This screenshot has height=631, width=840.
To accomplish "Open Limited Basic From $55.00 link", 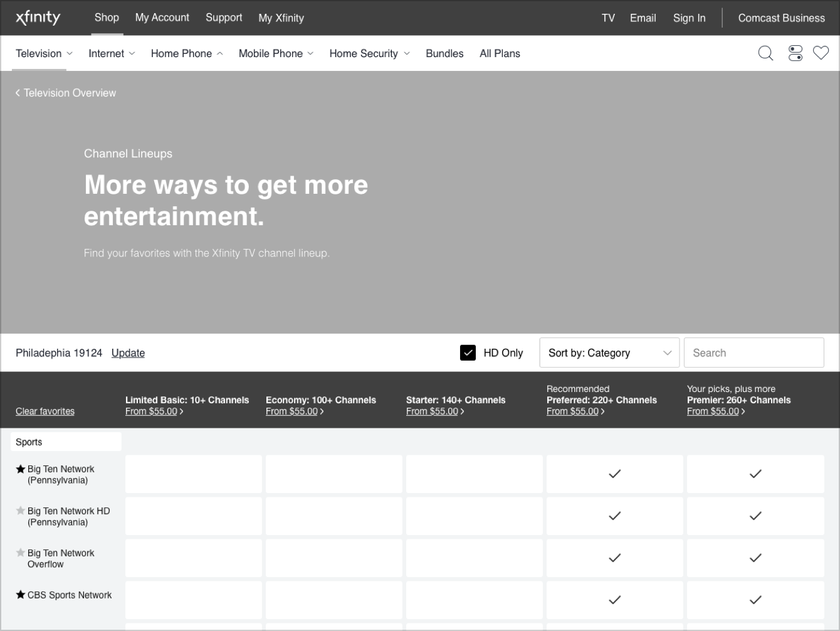I will [x=154, y=411].
